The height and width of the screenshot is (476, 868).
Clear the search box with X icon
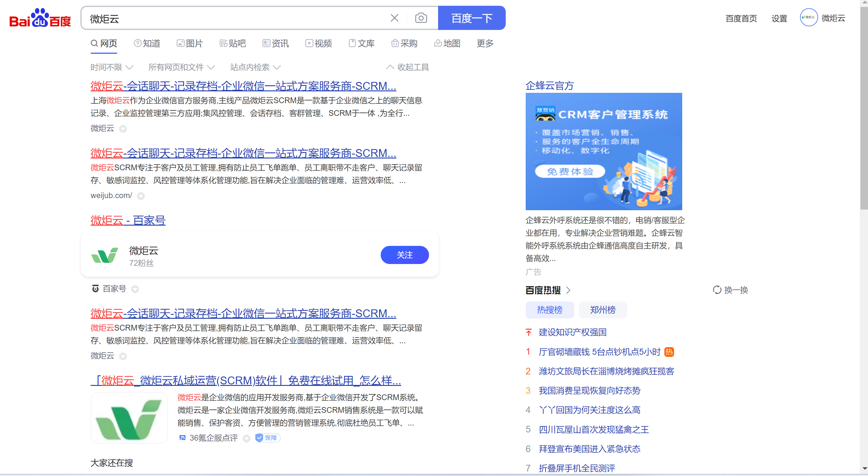(394, 18)
